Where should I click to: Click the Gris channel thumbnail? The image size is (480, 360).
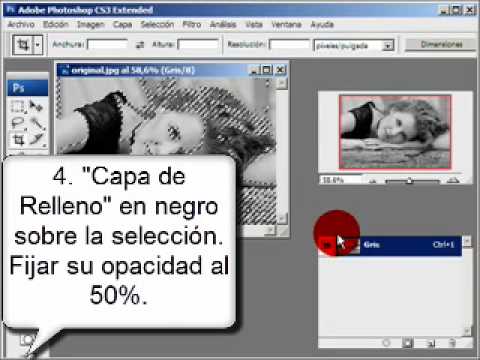[x=348, y=246]
